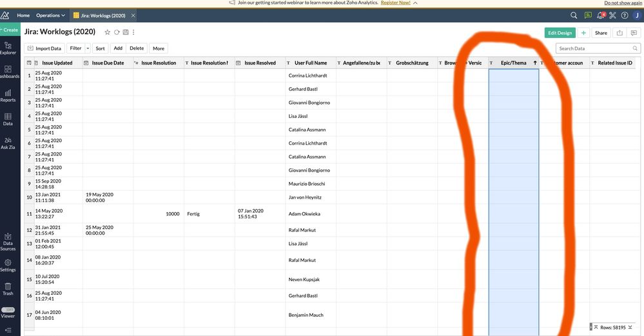Viewport: 644px width, 336px height.
Task: Go to the Home tab
Action: tap(23, 15)
